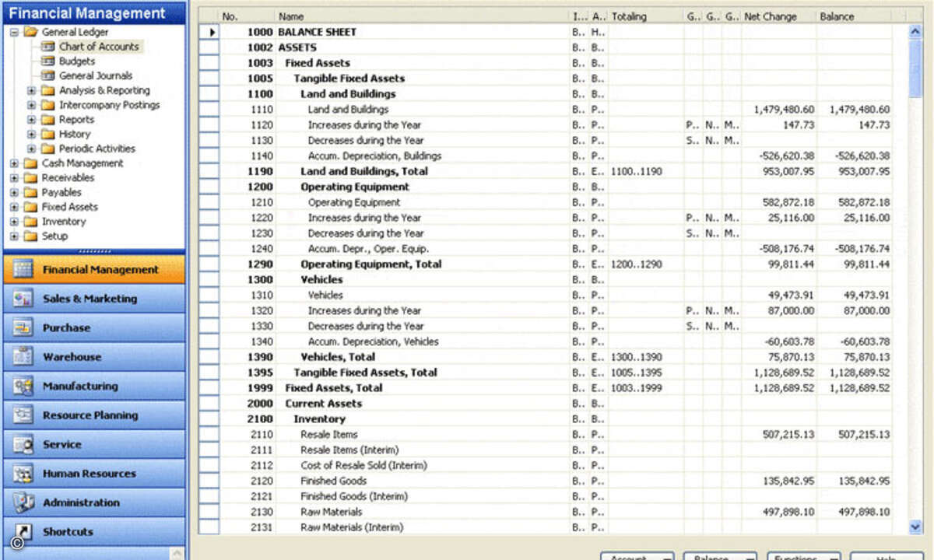The width and height of the screenshot is (934, 560).
Task: Click the Sales & Marketing module icon
Action: pos(23,299)
